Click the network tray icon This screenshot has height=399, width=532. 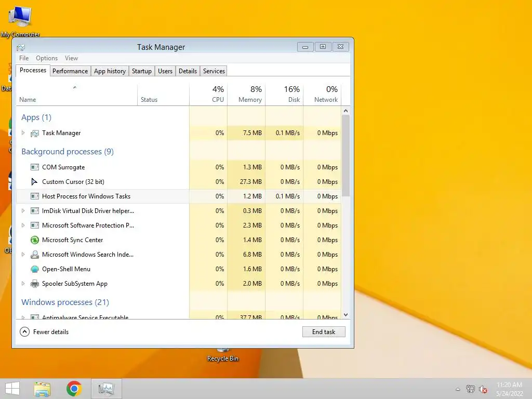pyautogui.click(x=471, y=389)
